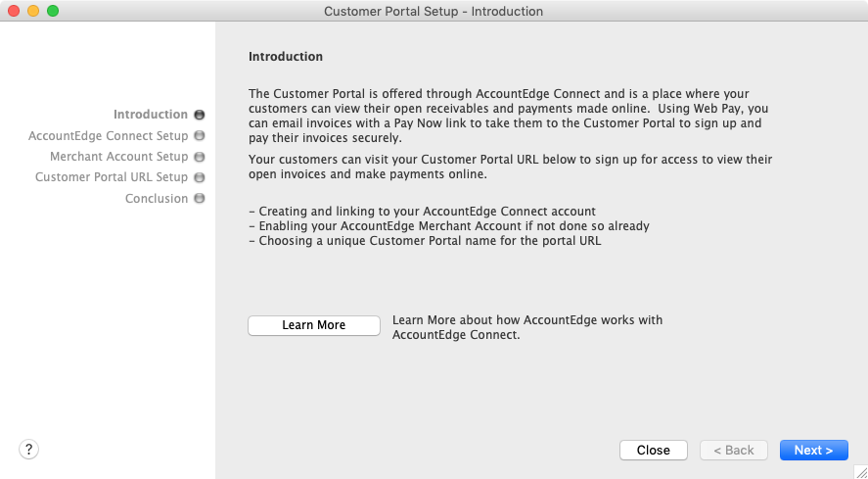868x479 pixels.
Task: Click the Introduction step bullet indicator
Action: (x=200, y=115)
